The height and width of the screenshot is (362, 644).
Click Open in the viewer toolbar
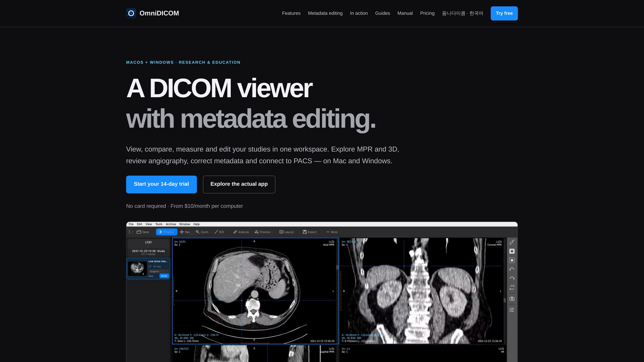(x=143, y=232)
